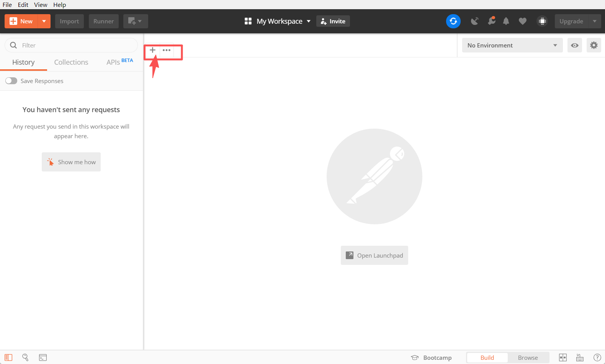Screen dimensions: 605x364
Task: Open the tab options ellipsis menu
Action: coord(167,50)
